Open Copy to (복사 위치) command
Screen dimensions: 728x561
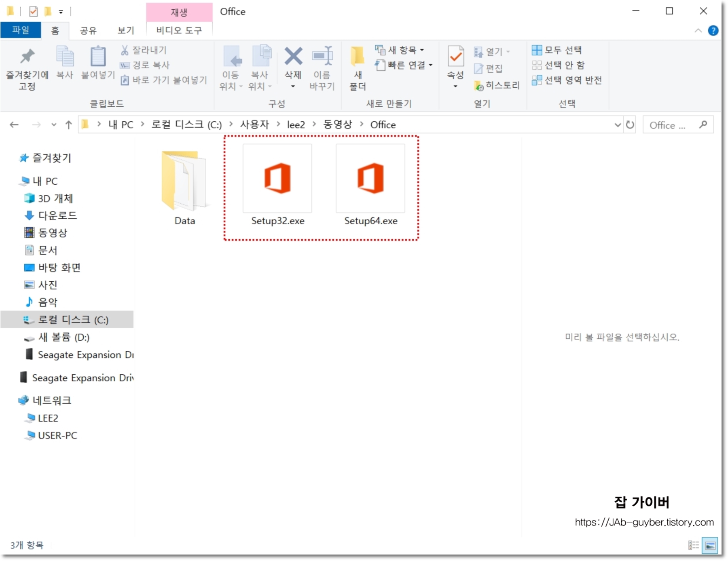click(260, 69)
